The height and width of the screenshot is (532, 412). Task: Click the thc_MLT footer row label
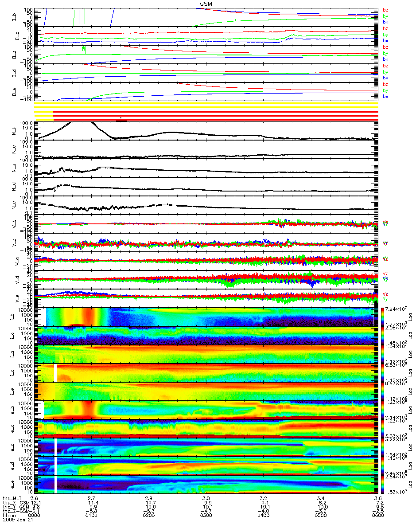point(12,498)
